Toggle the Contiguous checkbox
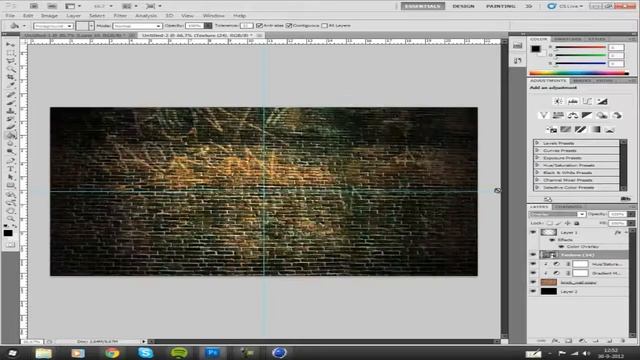 (x=289, y=26)
